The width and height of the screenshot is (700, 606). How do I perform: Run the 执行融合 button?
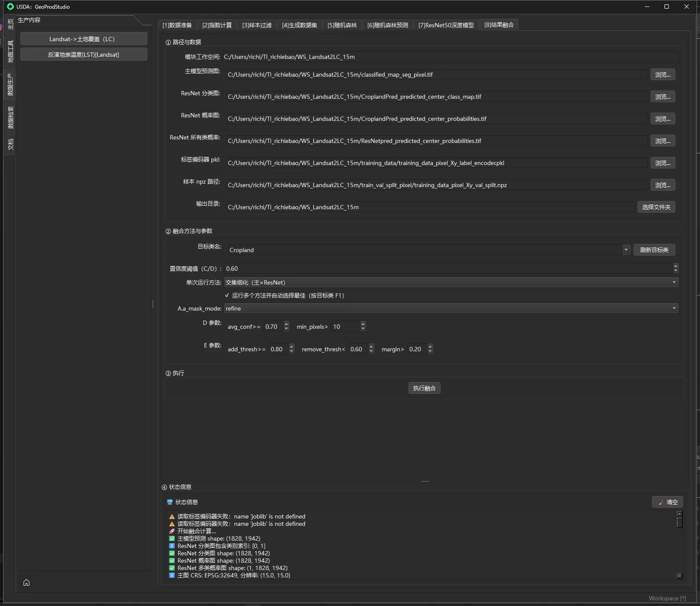(424, 388)
